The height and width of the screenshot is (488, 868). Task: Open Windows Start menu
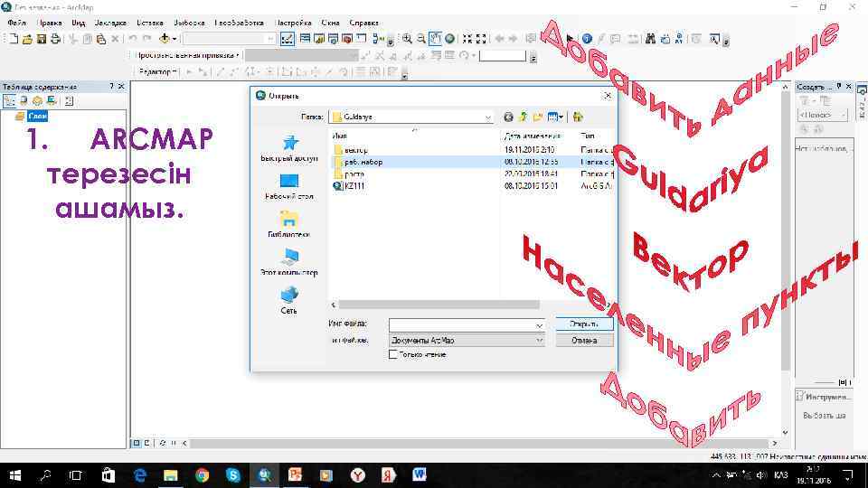point(15,475)
